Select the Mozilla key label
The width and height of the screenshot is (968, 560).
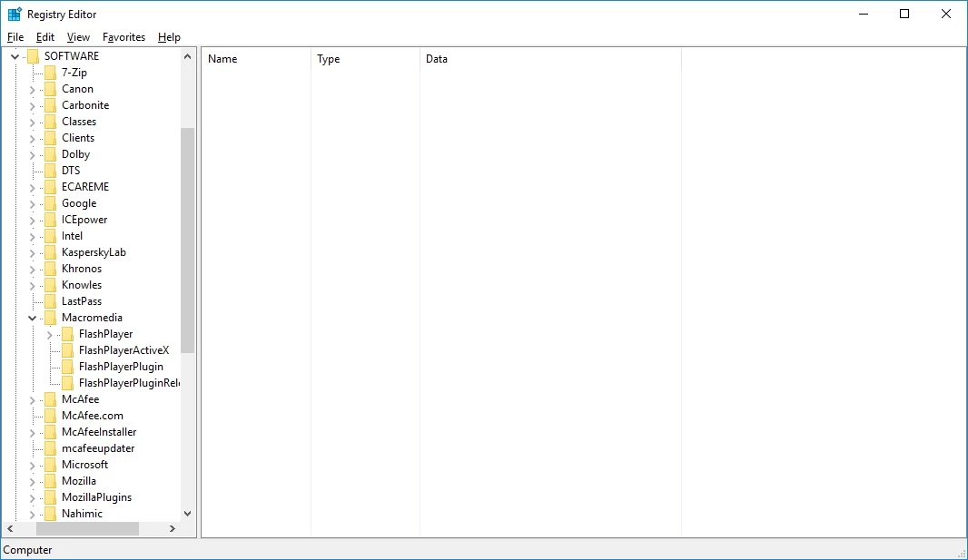(78, 481)
